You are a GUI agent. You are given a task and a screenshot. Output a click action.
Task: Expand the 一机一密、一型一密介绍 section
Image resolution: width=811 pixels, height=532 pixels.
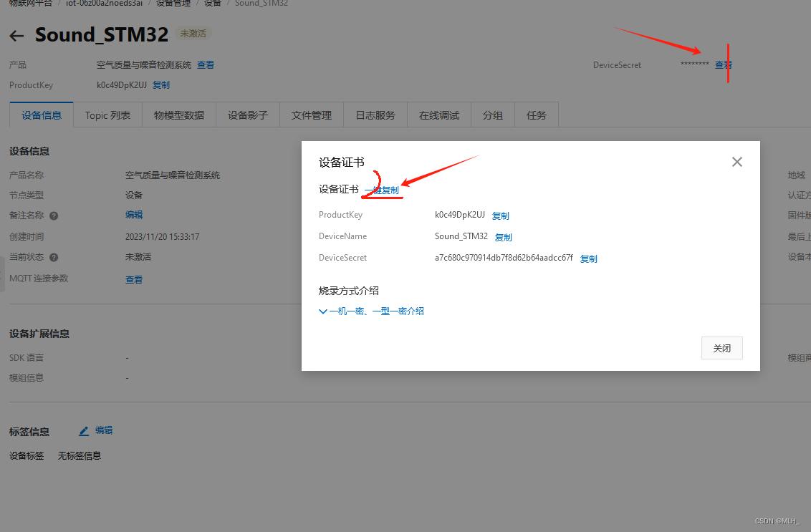(x=371, y=311)
